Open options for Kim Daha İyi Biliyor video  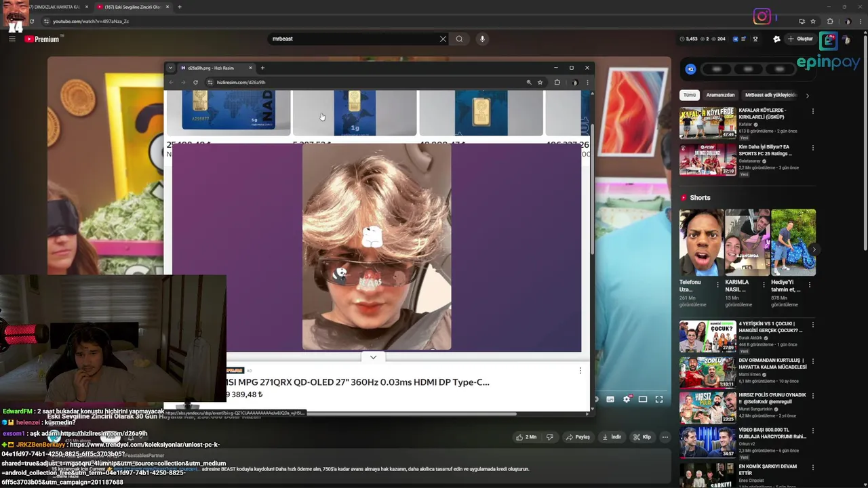point(812,148)
